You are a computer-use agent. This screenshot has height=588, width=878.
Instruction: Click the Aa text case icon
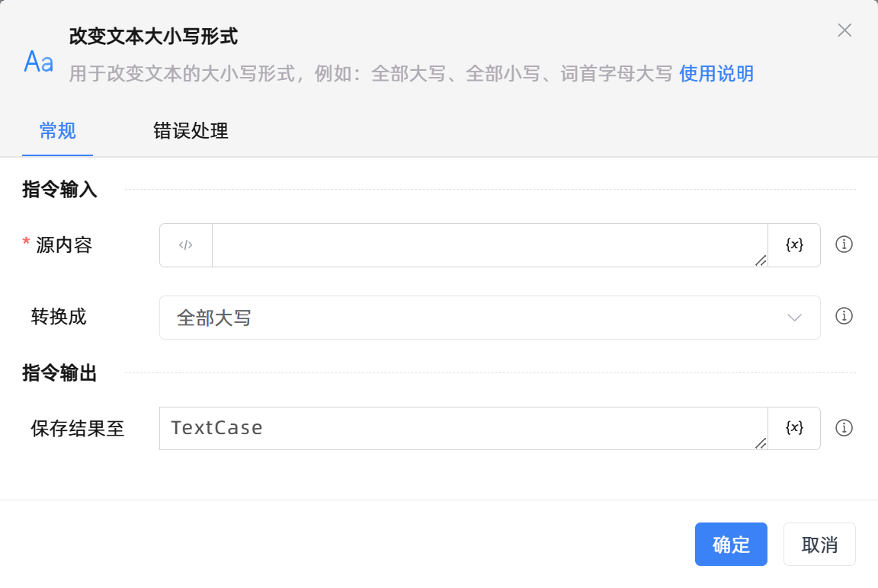tap(38, 61)
